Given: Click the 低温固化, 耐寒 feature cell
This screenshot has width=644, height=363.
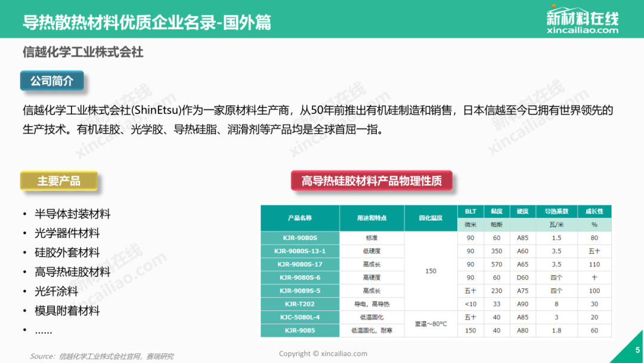Looking at the screenshot, I should [371, 330].
